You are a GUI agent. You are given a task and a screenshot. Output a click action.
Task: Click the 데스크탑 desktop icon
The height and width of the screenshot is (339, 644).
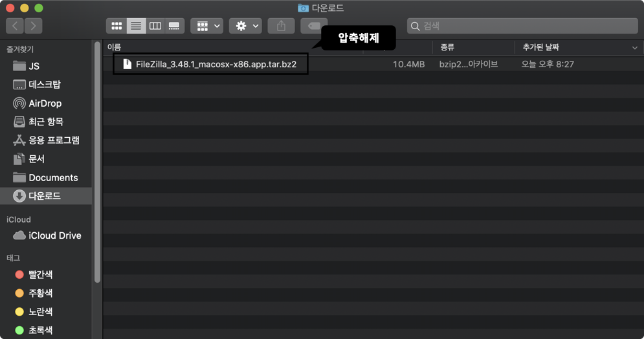19,85
